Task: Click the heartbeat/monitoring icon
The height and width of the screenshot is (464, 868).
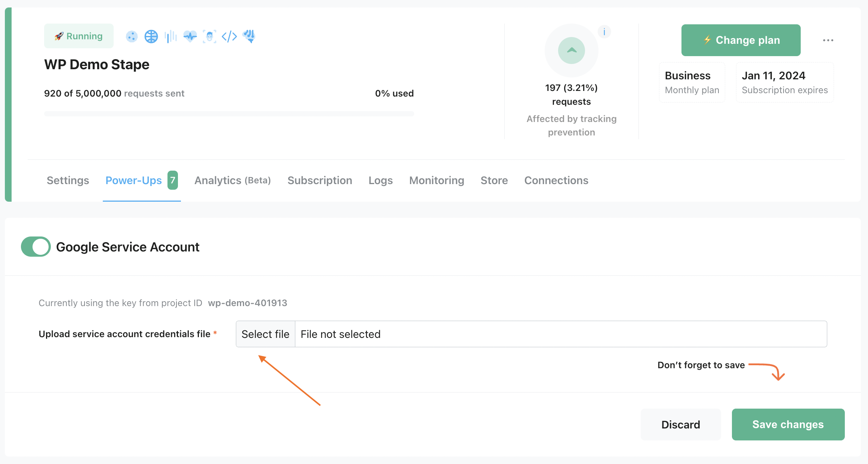Action: 190,37
